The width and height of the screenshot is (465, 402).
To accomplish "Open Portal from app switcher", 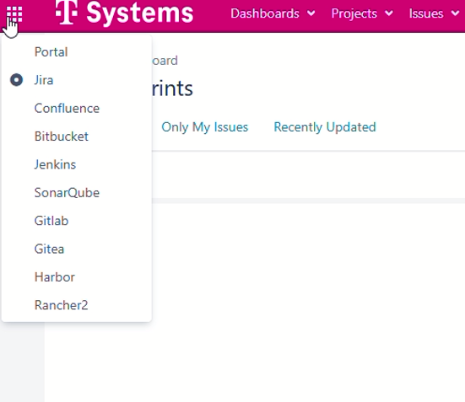I will point(51,52).
